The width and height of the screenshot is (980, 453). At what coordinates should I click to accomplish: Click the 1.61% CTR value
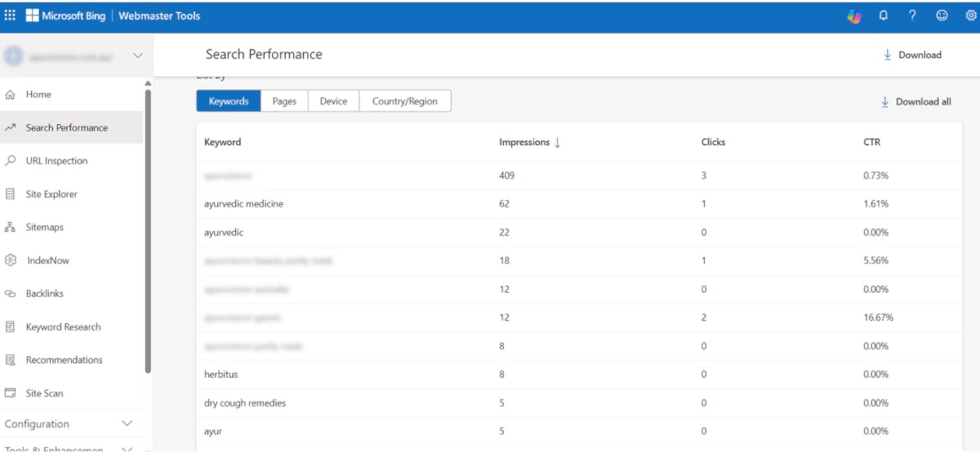pyautogui.click(x=876, y=204)
